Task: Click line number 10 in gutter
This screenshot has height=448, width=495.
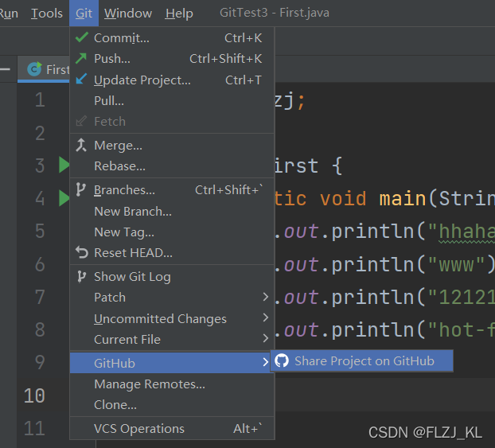Action: point(35,396)
